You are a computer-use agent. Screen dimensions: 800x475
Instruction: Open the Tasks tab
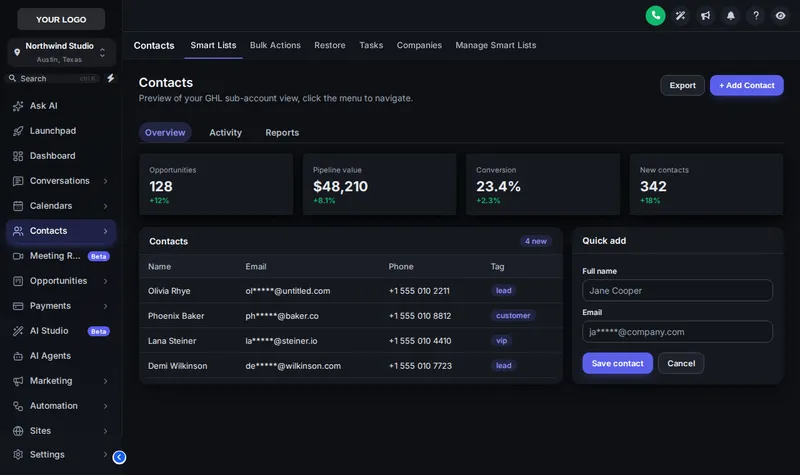click(x=371, y=45)
